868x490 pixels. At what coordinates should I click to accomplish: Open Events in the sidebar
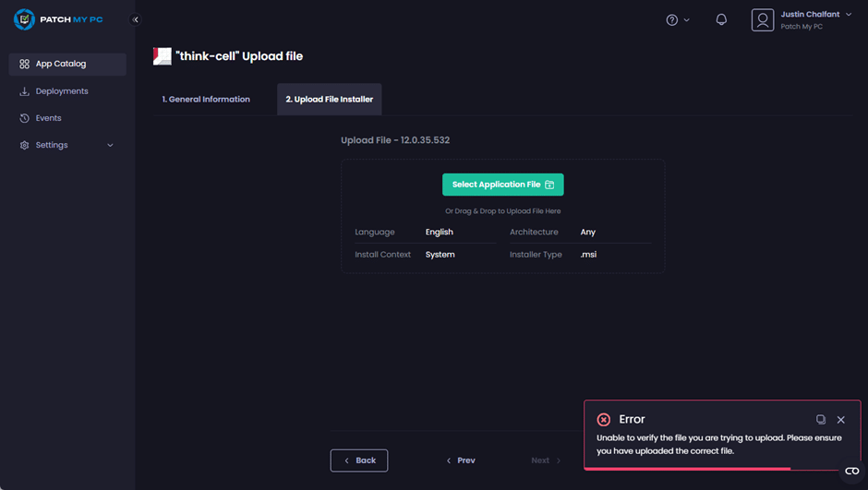coord(48,118)
